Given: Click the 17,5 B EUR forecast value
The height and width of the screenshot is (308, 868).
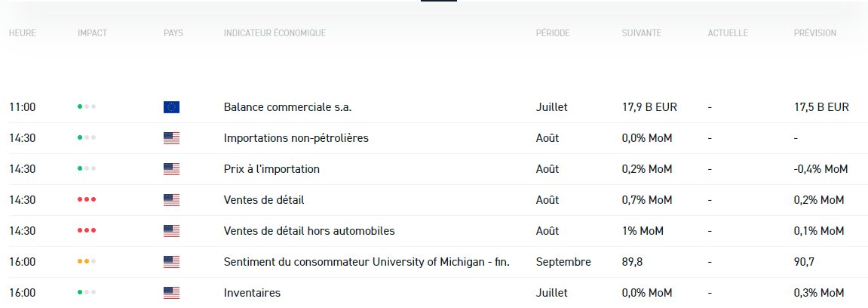Looking at the screenshot, I should (821, 107).
